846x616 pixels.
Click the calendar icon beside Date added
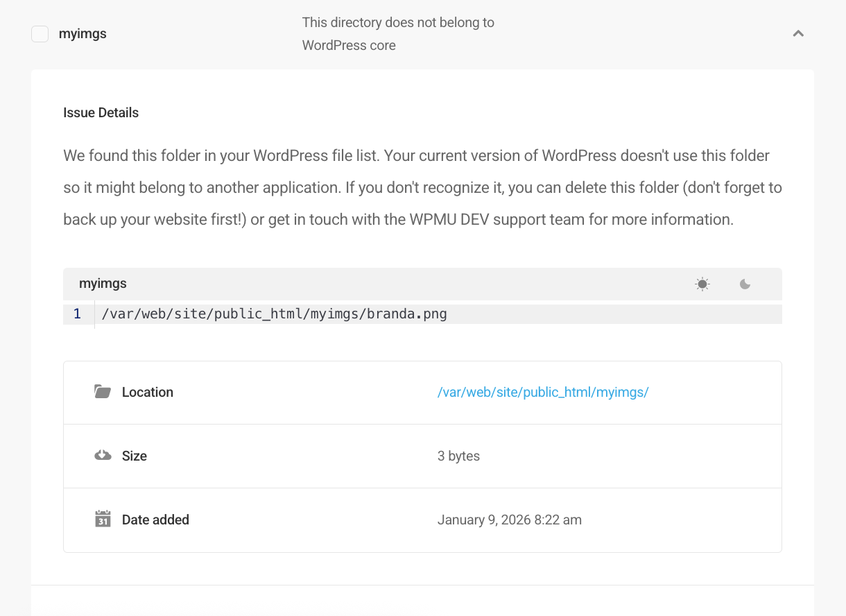[x=102, y=519]
